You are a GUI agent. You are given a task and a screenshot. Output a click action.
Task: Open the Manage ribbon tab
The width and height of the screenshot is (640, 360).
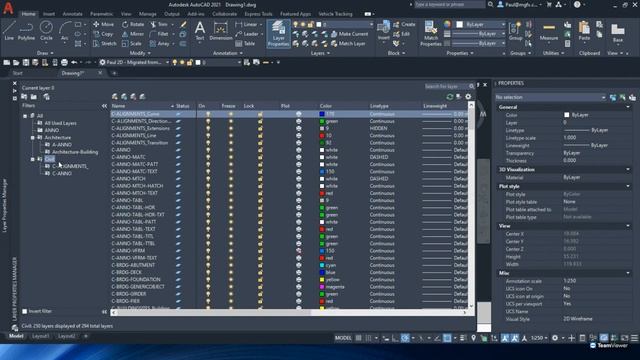[x=147, y=14]
